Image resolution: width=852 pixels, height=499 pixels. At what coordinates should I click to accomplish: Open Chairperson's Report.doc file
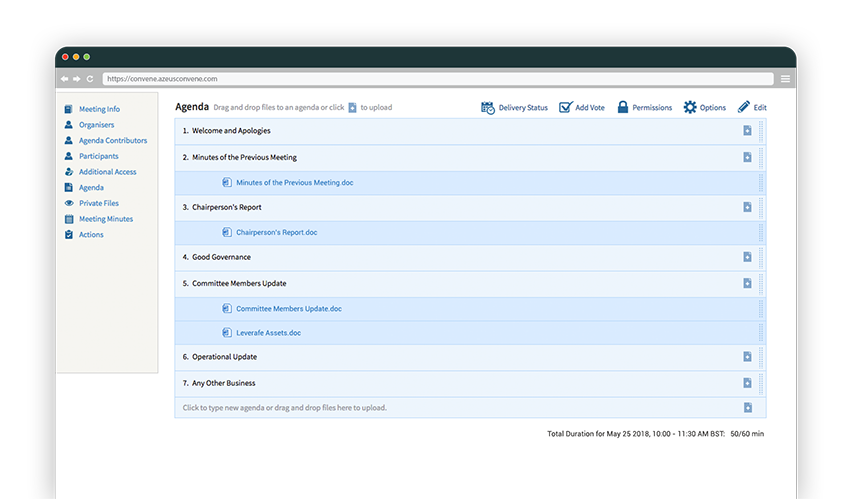(x=277, y=232)
